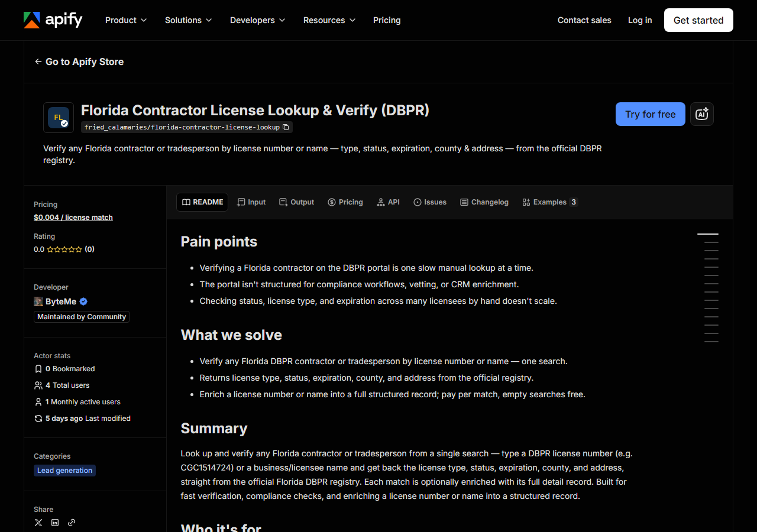Click the Try for free button
Screen dimensions: 757x532
click(x=651, y=114)
